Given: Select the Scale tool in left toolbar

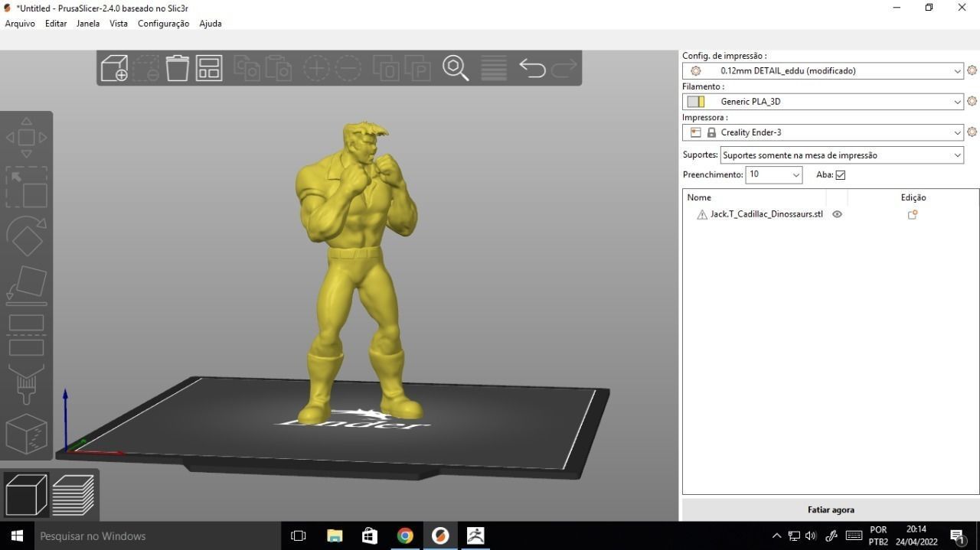Looking at the screenshot, I should coord(26,187).
